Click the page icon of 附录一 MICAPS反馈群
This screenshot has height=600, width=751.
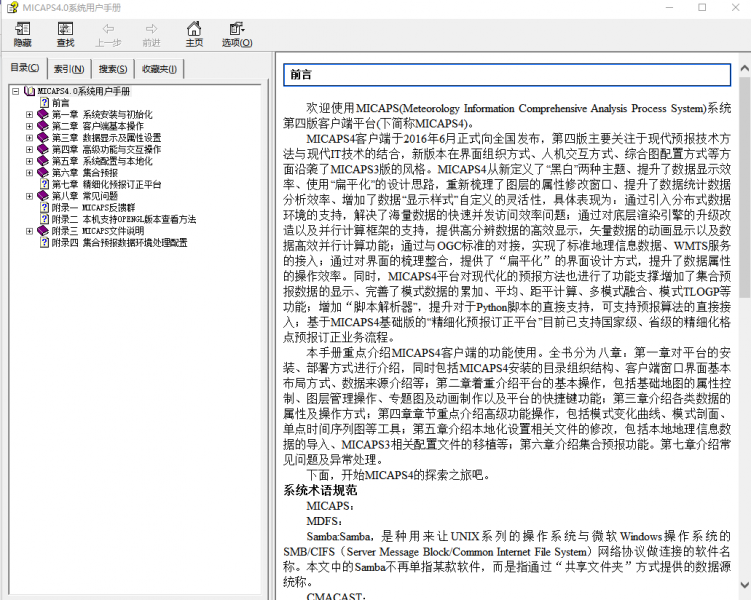point(43,208)
